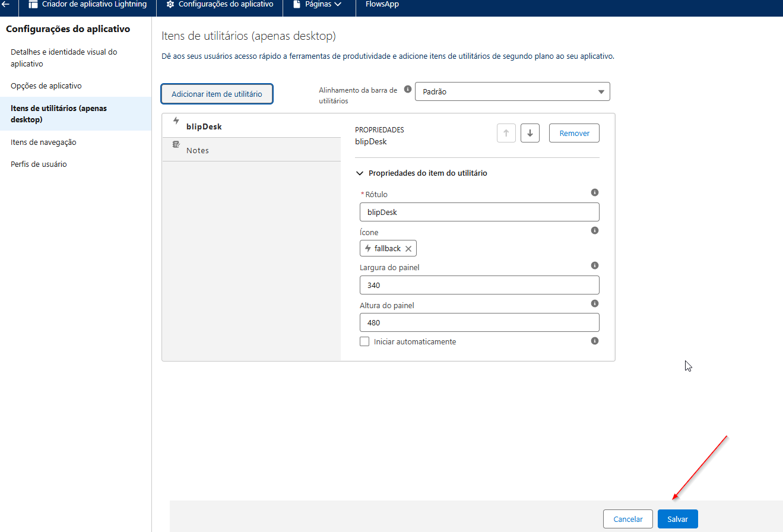
Task: Click the gear icon beside Configurações do aplicativo
Action: [170, 4]
